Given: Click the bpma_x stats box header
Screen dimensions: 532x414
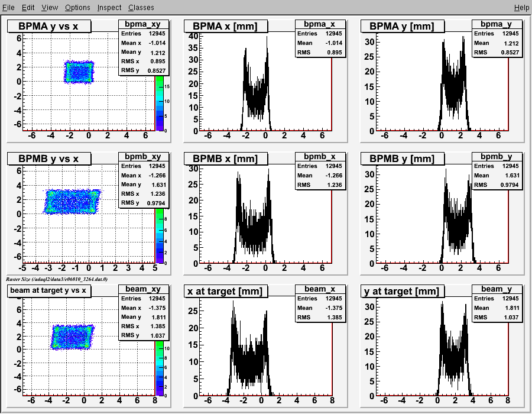Looking at the screenshot, I should coord(320,24).
